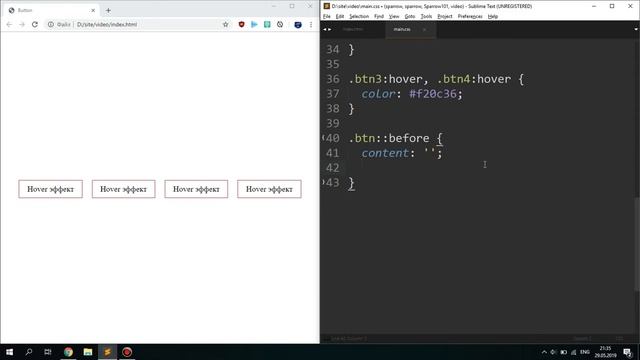Open the site info icon in address bar
This screenshot has width=640, height=360.
[x=51, y=24]
